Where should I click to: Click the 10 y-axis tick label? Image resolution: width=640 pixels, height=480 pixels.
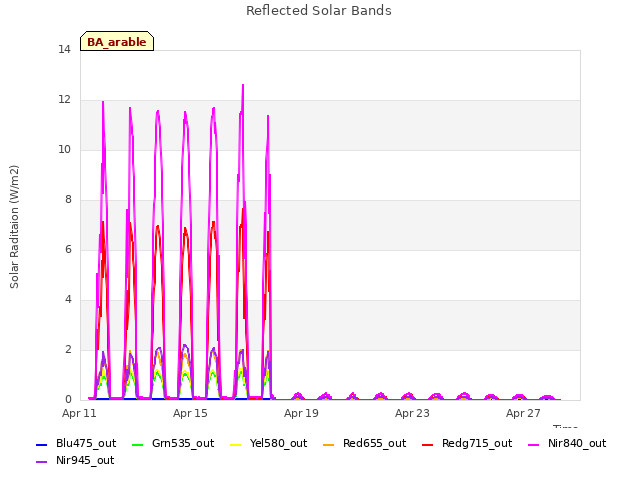64,150
